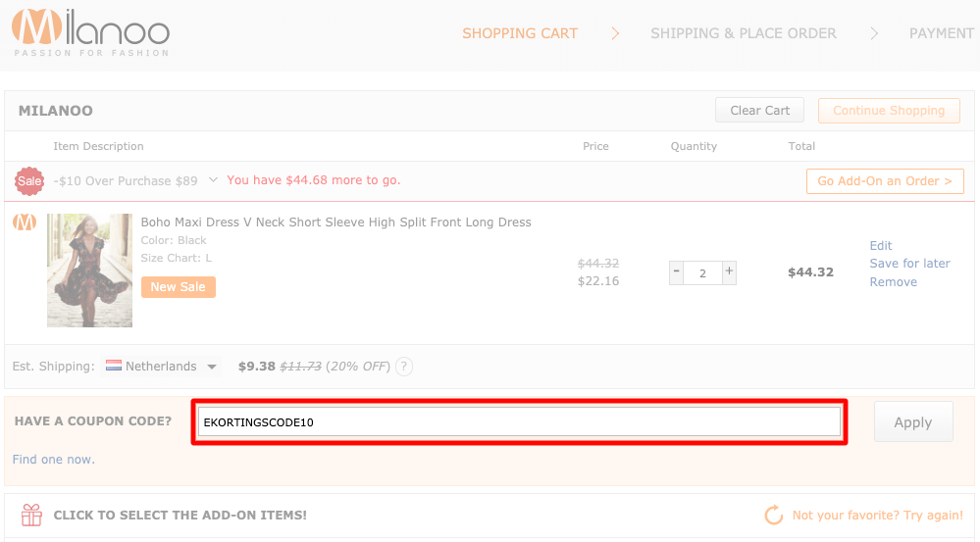Image resolution: width=980 pixels, height=542 pixels.
Task: Click the Total column header
Action: (x=801, y=146)
